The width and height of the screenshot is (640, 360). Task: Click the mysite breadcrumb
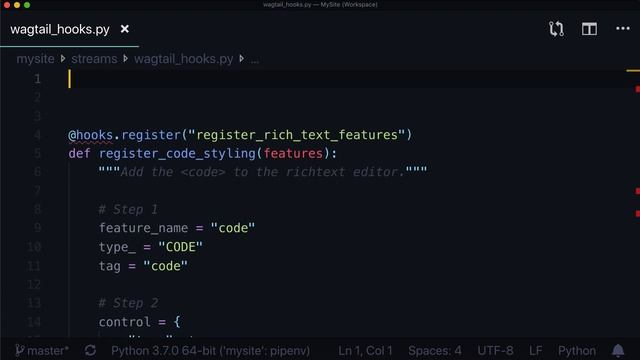tap(36, 59)
